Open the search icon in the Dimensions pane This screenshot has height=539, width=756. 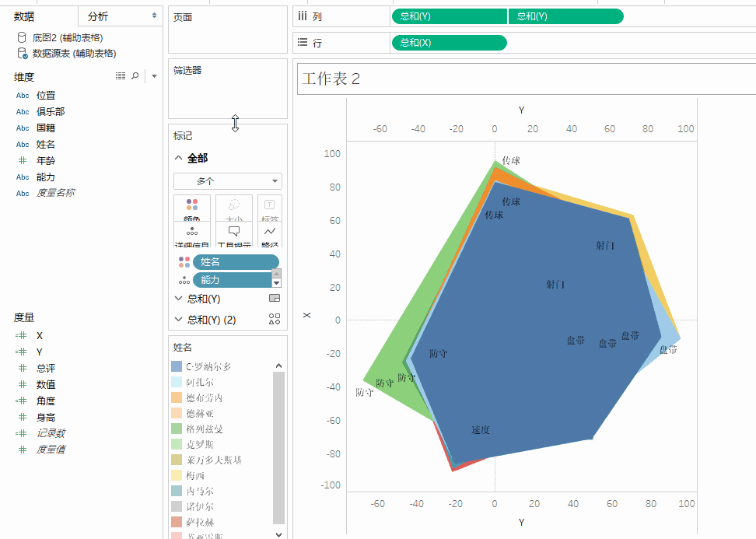(137, 76)
